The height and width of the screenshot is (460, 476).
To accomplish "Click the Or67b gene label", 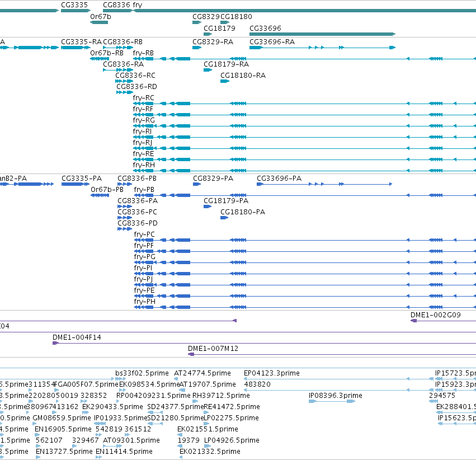I will point(101,17).
